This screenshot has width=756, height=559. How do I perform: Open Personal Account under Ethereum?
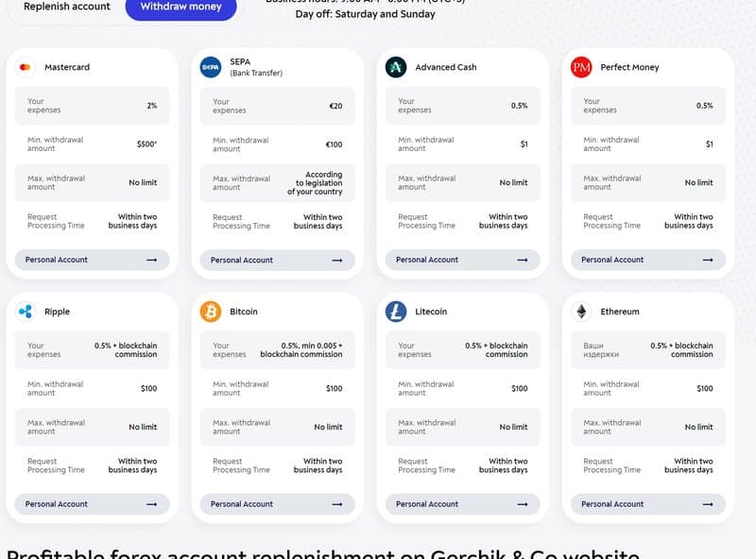[x=647, y=504]
